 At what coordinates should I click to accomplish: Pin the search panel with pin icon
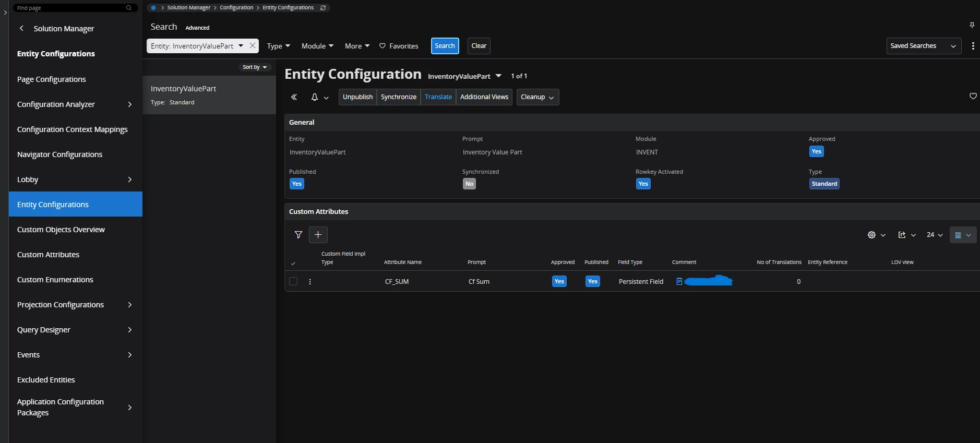pyautogui.click(x=972, y=25)
